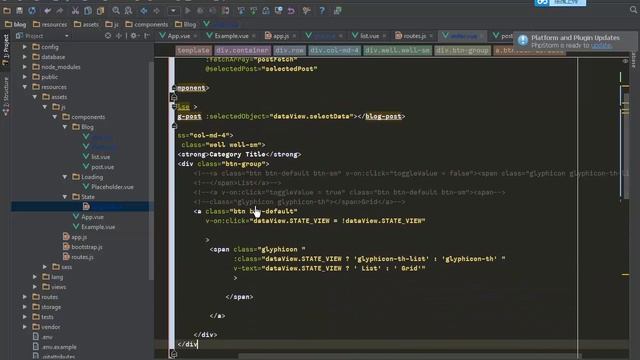Click the update link in notification
Screen dimensions: 640x360
(x=601, y=45)
